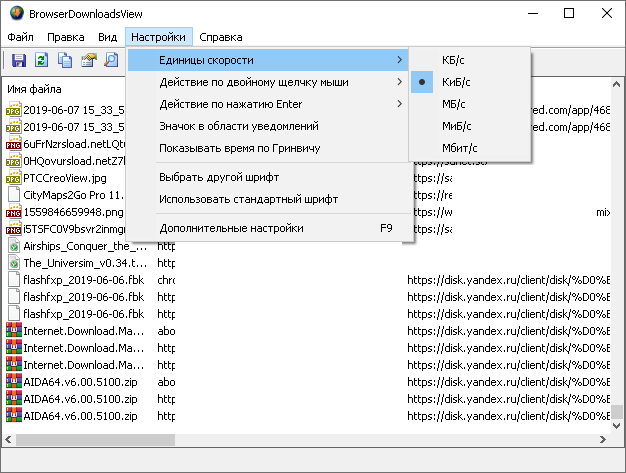
Task: Close the Настройки menu via its header
Action: click(x=158, y=37)
